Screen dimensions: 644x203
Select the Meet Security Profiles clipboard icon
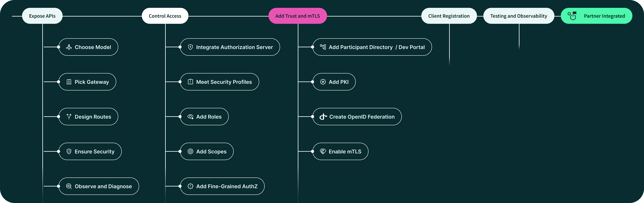coord(191,82)
